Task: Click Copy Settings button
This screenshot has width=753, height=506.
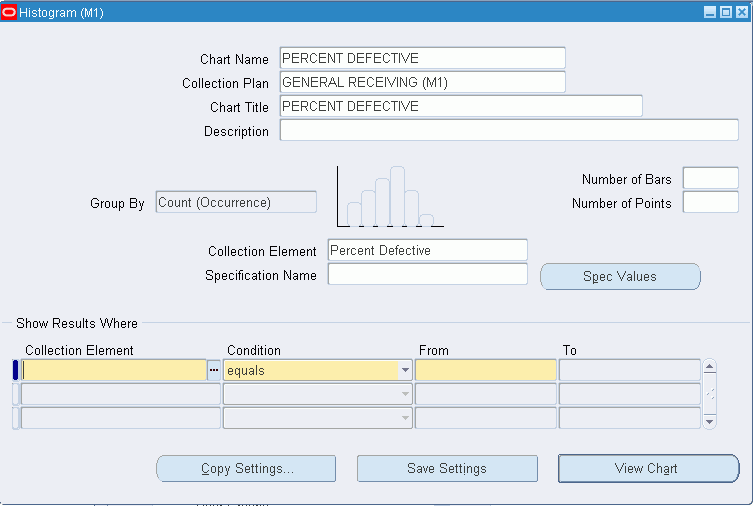Action: click(246, 469)
